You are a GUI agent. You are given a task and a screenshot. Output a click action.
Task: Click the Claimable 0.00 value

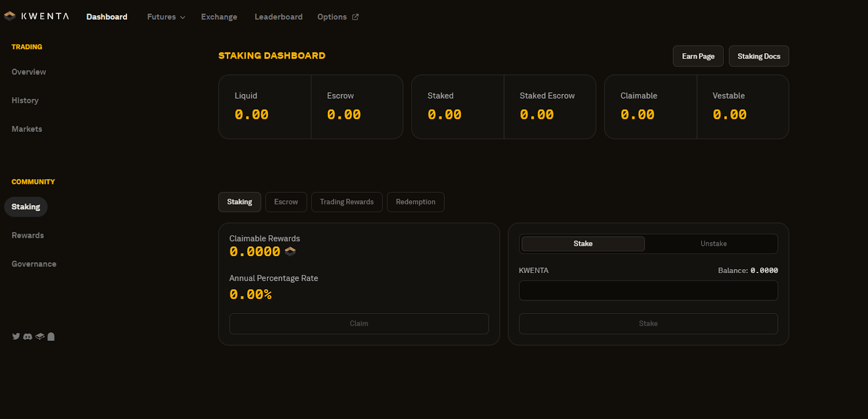637,115
